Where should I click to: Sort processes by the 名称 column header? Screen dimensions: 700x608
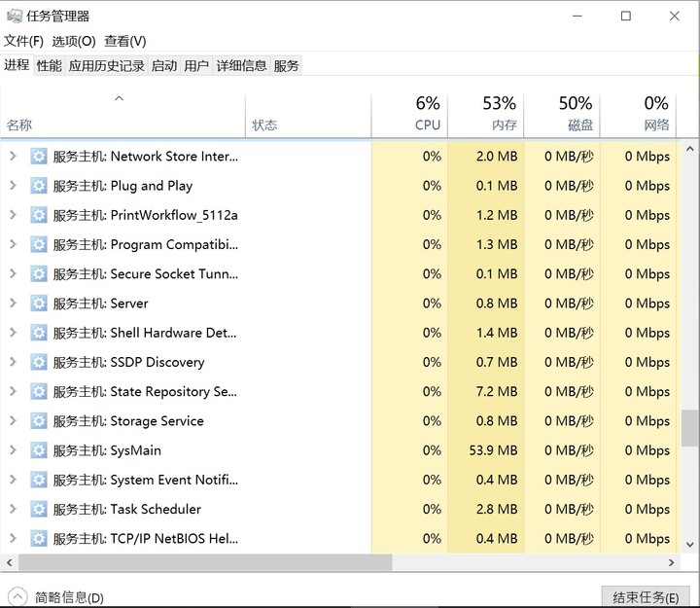pos(122,115)
